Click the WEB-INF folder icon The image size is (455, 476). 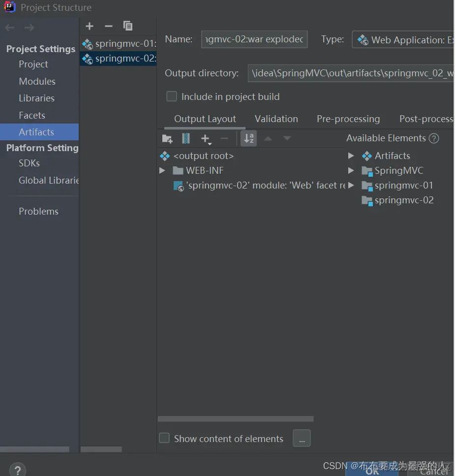tap(178, 171)
